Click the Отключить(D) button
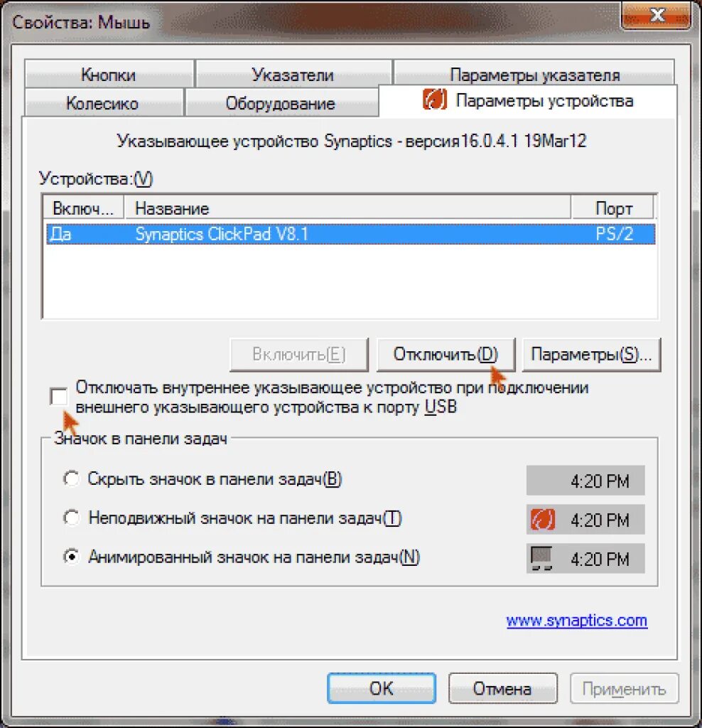Screen dimensions: 702x728 [446, 354]
